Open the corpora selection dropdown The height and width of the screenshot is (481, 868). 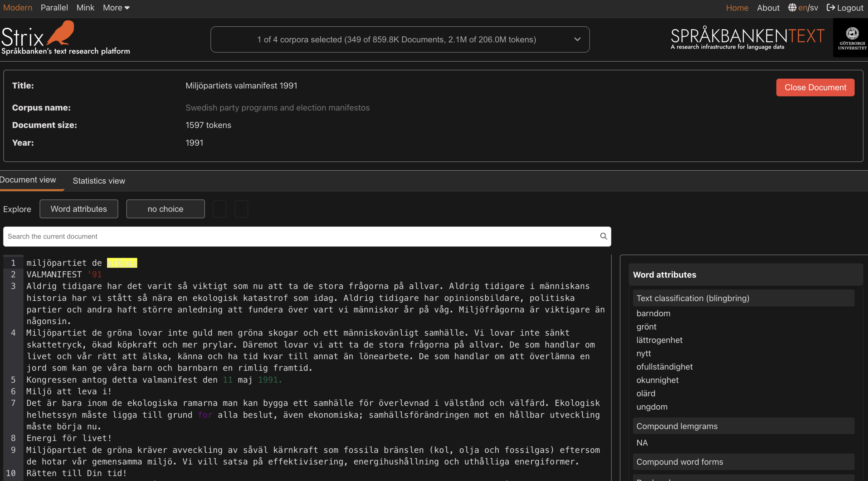pyautogui.click(x=400, y=39)
